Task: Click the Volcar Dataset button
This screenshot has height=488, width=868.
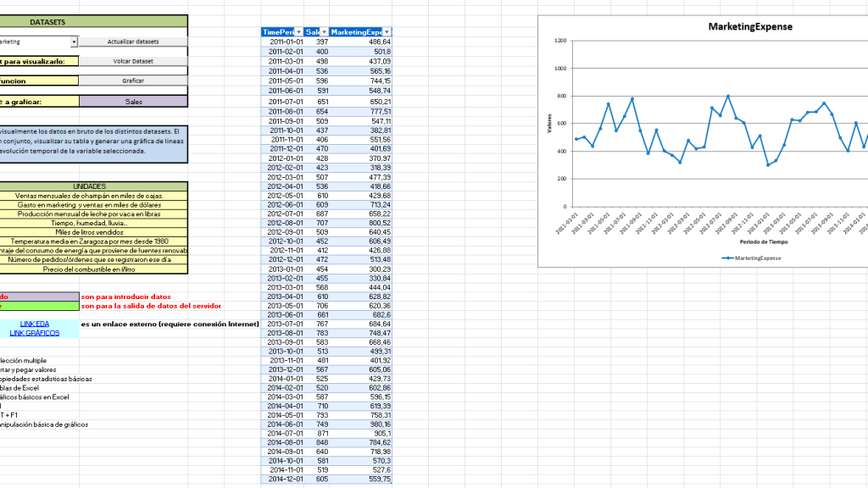Action: pos(133,61)
